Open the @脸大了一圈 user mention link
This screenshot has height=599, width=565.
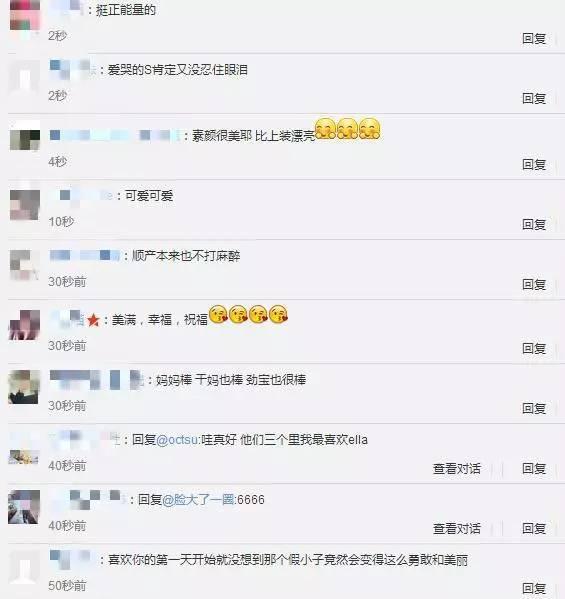(x=198, y=500)
